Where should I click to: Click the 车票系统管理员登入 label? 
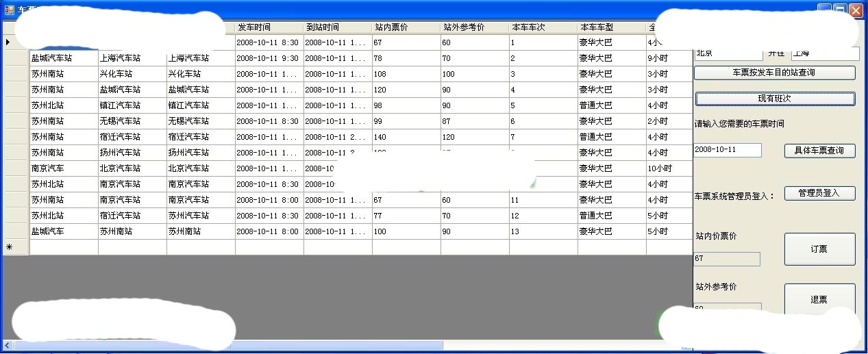[734, 196]
